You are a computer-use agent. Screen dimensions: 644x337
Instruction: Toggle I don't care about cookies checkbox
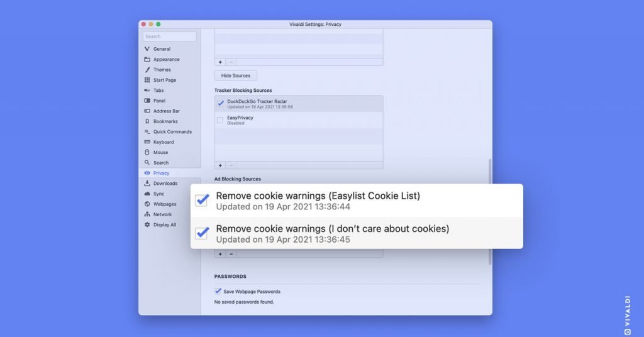[x=202, y=233]
